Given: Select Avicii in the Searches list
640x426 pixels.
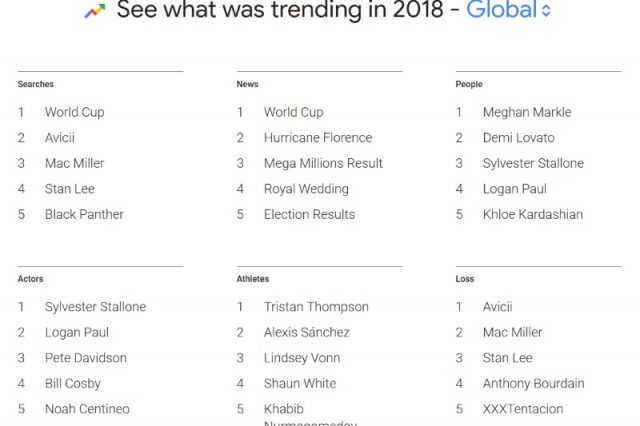Looking at the screenshot, I should pos(60,138).
